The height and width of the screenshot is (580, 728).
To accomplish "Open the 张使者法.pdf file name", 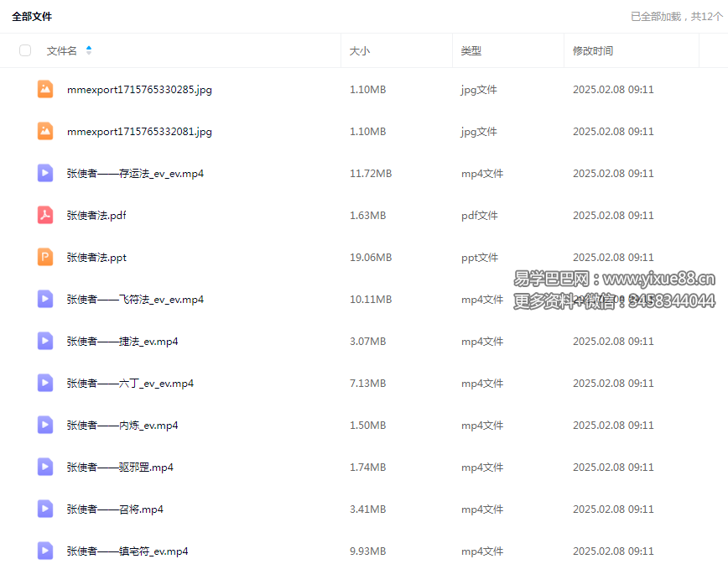I will (96, 216).
